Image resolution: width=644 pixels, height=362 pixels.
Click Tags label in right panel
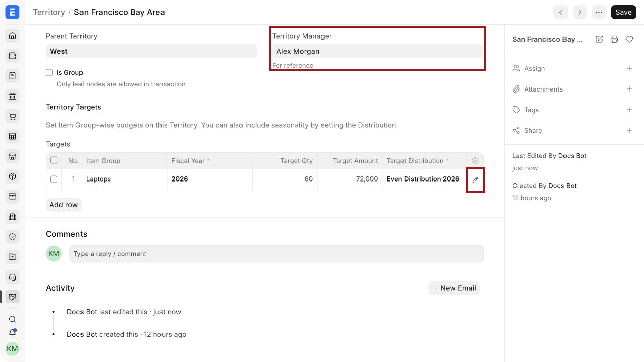pyautogui.click(x=531, y=110)
